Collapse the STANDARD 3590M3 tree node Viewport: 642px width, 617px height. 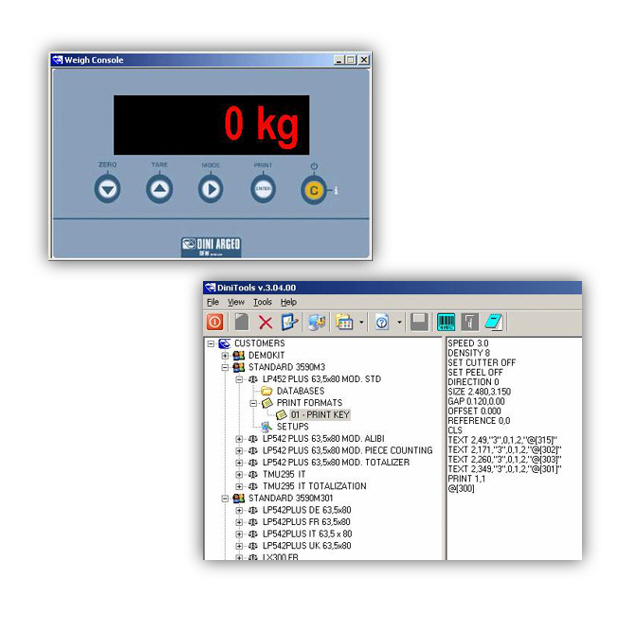pos(225,367)
